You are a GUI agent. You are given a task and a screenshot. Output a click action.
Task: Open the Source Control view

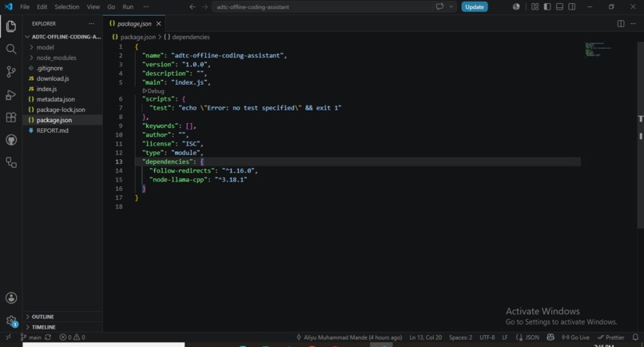coord(11,72)
